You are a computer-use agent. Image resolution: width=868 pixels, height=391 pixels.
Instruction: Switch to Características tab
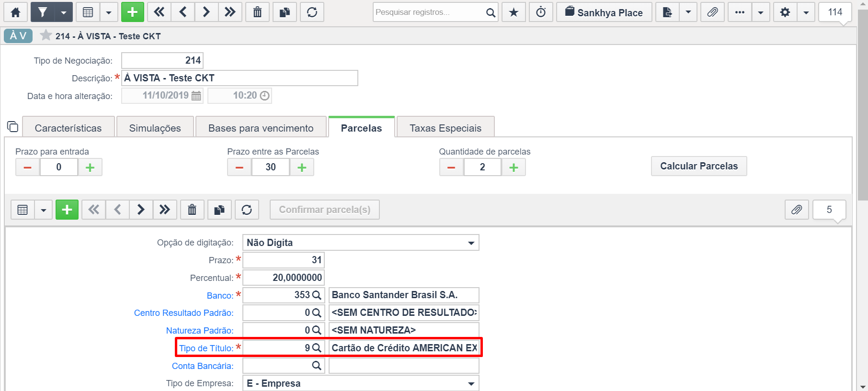(x=68, y=128)
